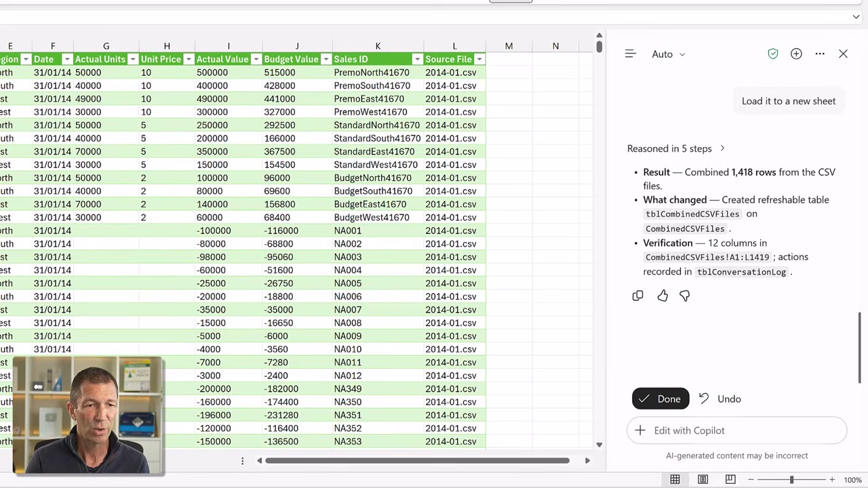This screenshot has width=868, height=488.
Task: Click the zoom level 100% button
Action: click(852, 480)
